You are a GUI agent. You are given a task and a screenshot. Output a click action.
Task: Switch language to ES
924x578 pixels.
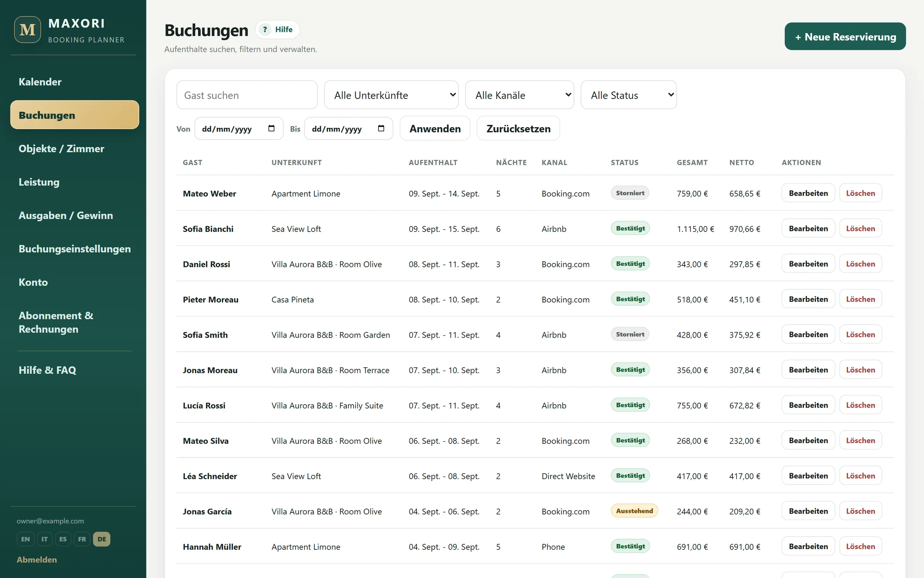(63, 539)
